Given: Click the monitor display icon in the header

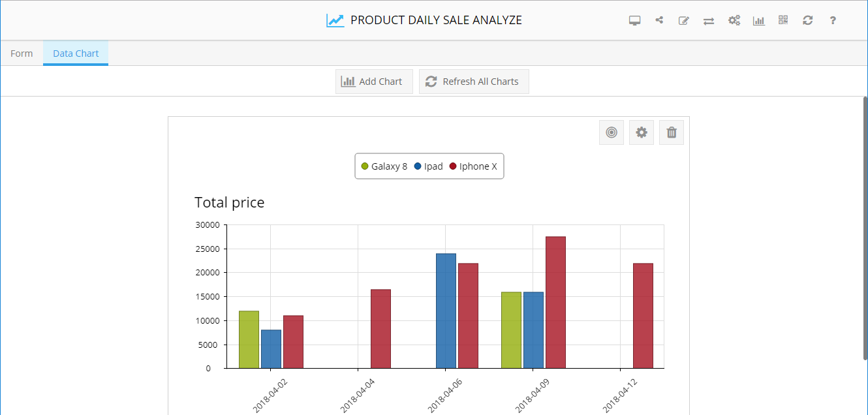Looking at the screenshot, I should click(x=634, y=20).
